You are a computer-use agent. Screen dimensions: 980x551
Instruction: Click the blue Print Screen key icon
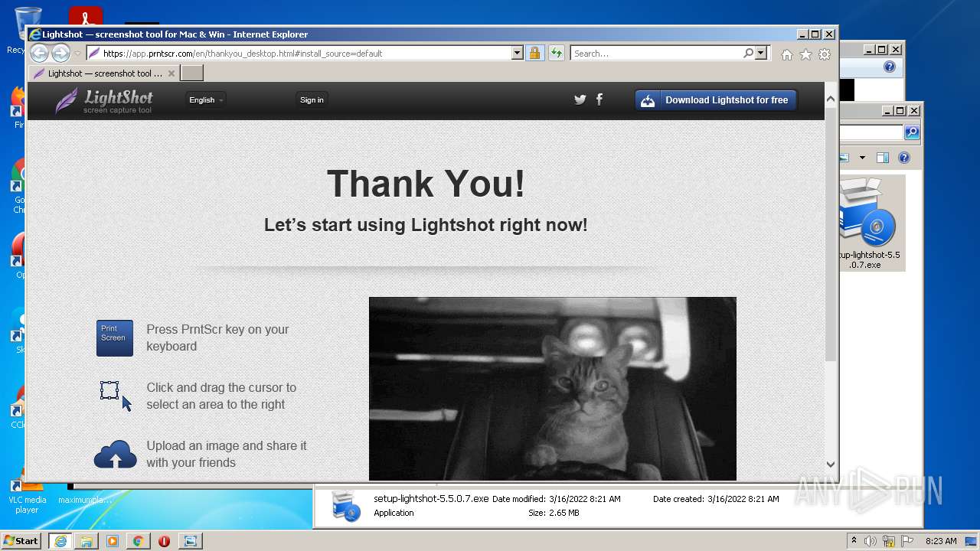pyautogui.click(x=115, y=338)
